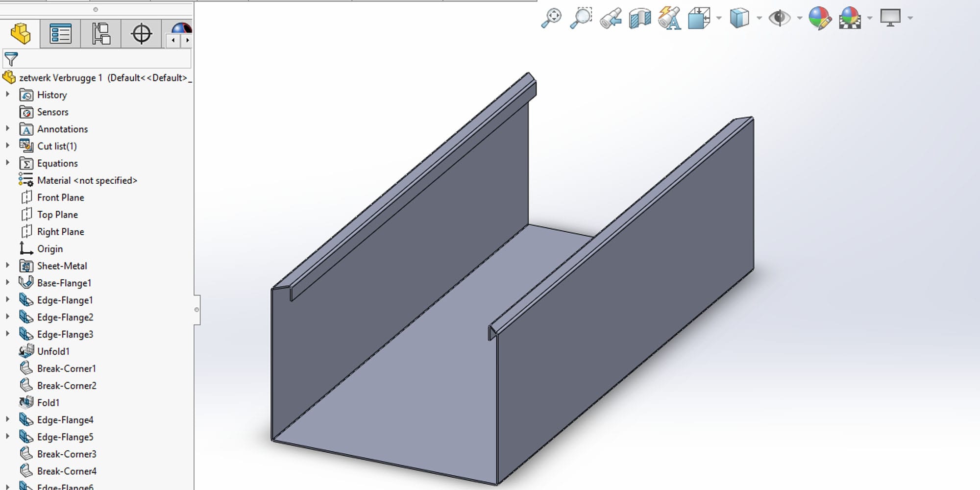
Task: Open the Dynamic Annotation Views icon
Action: [x=669, y=18]
